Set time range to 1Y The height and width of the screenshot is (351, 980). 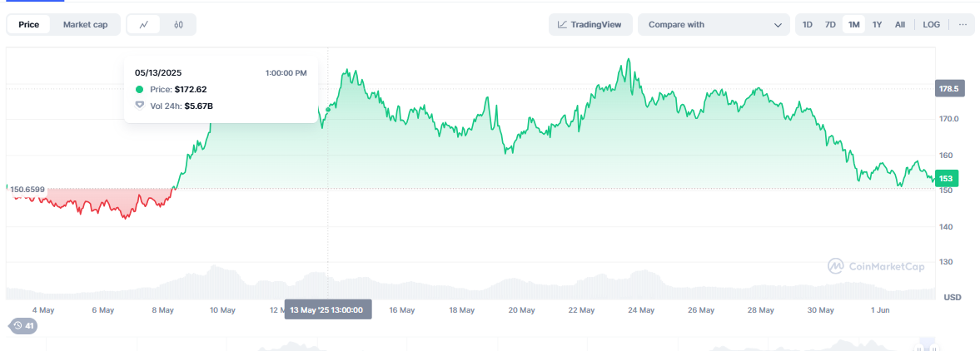pos(877,25)
